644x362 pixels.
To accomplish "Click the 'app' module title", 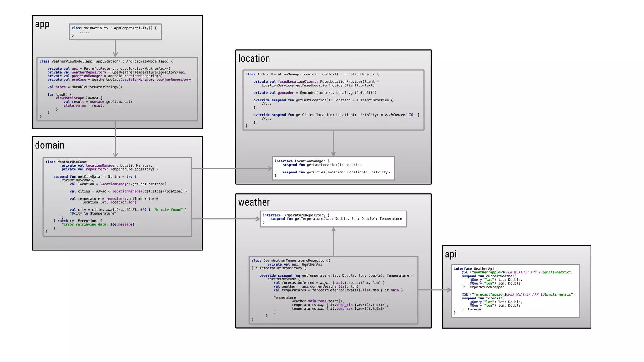I will [42, 25].
